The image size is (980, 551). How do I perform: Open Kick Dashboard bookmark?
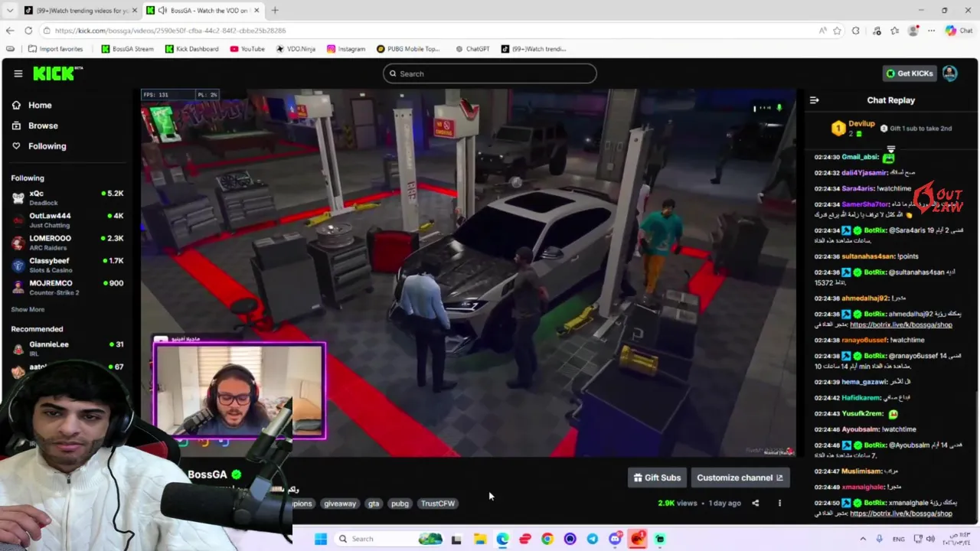(x=191, y=49)
